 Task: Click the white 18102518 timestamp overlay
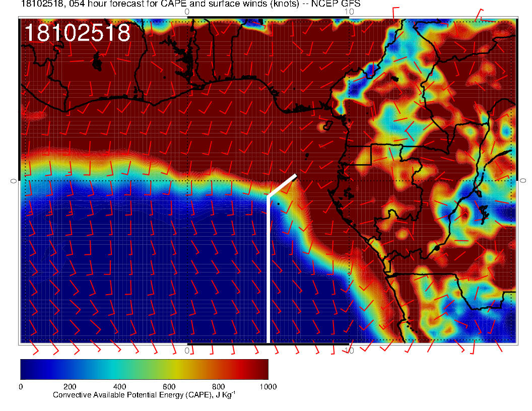77,33
